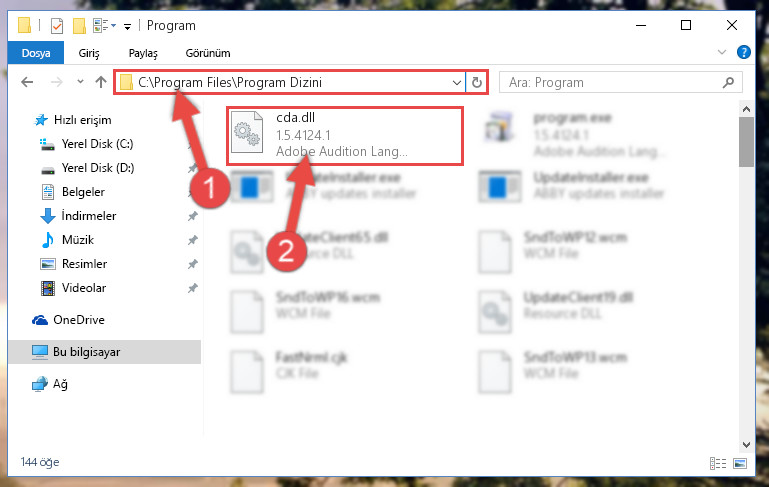
Task: Expand the address bar history dropdown
Action: point(456,82)
